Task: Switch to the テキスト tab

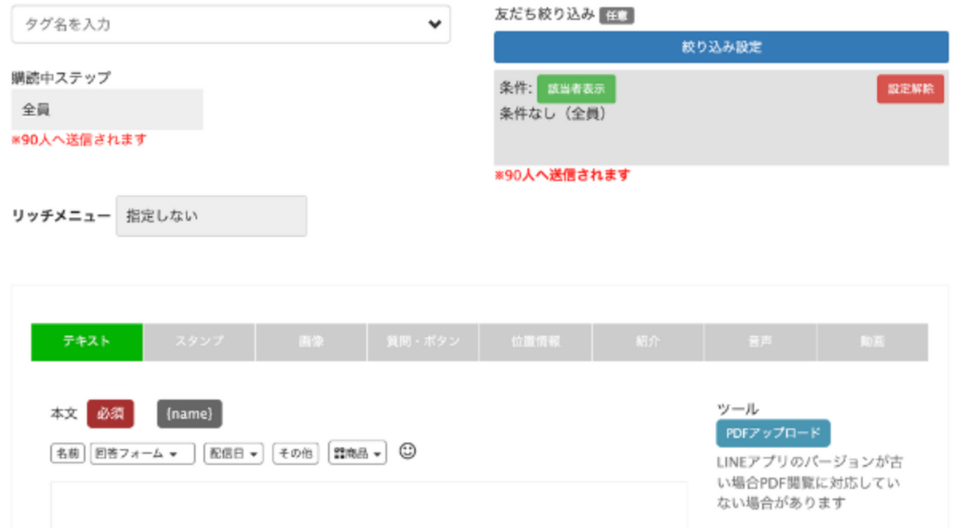Action: 87,341
